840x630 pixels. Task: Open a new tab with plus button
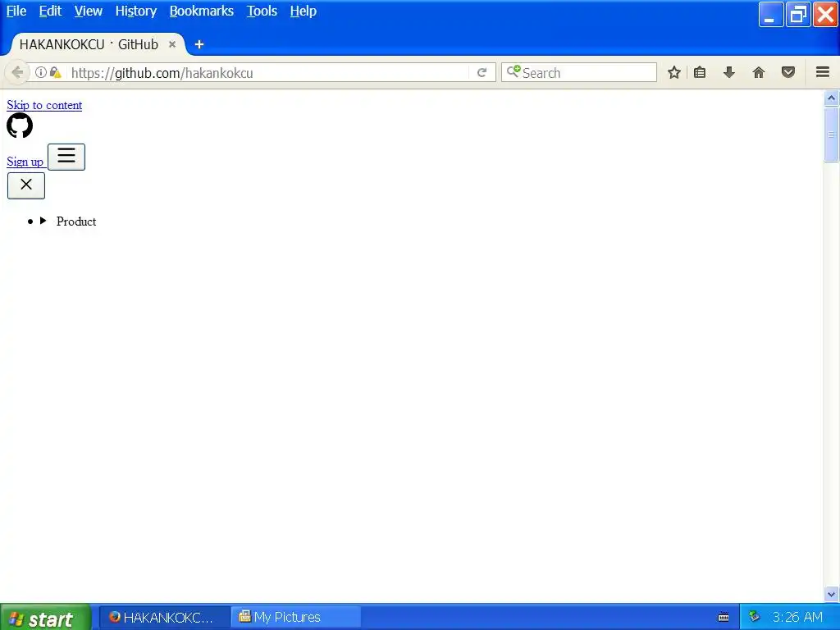tap(199, 44)
